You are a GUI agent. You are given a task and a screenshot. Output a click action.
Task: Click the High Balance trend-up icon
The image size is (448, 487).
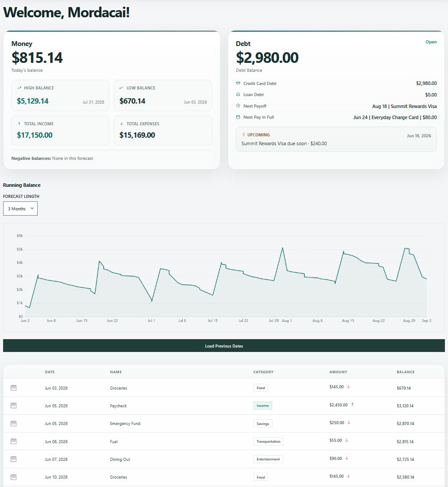(x=19, y=88)
